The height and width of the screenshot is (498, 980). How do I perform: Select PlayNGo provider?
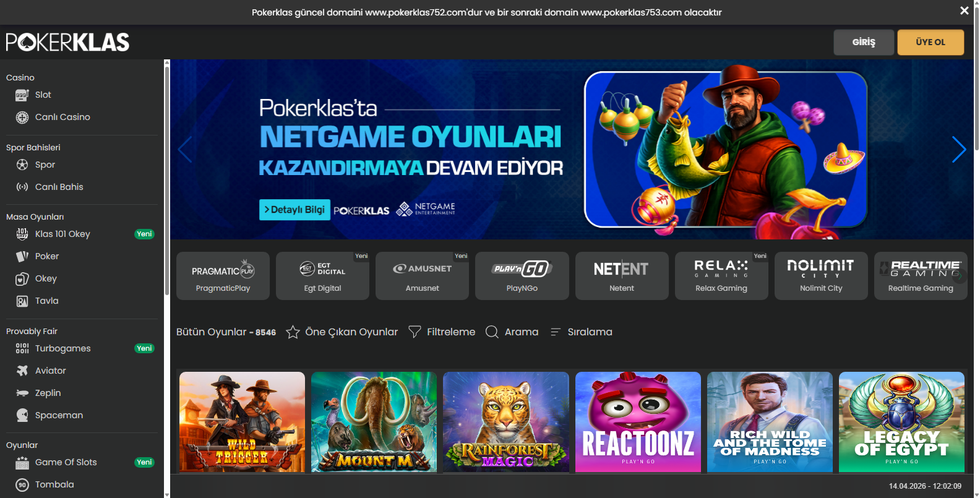522,276
